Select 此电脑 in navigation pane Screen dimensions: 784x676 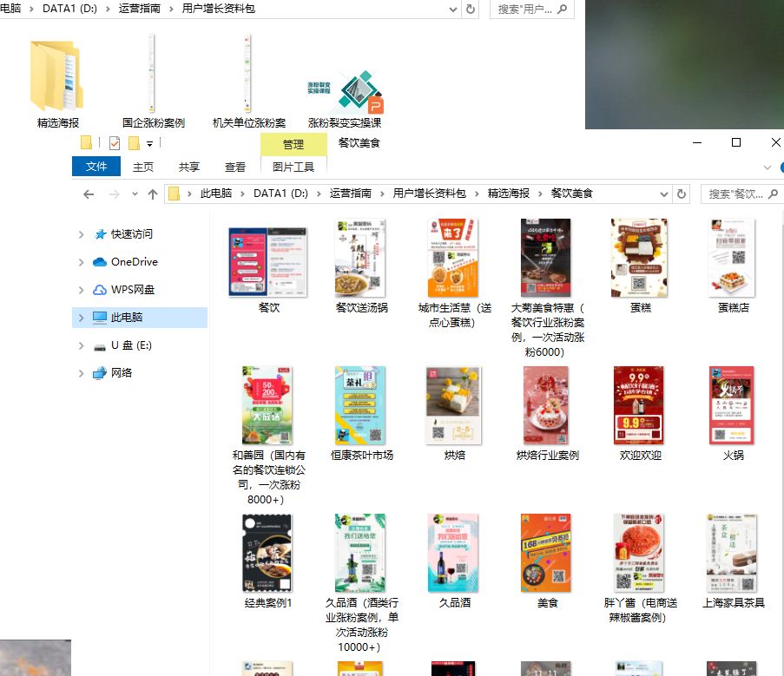click(127, 318)
